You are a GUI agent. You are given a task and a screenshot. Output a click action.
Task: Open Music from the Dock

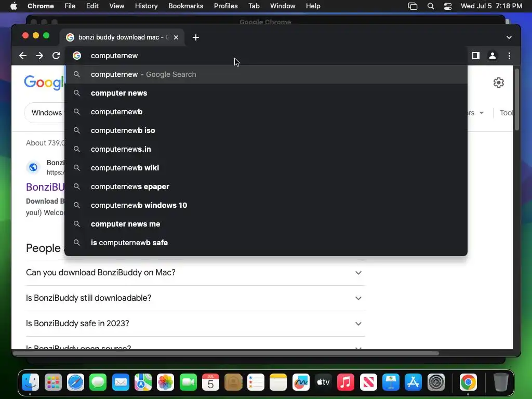345,382
